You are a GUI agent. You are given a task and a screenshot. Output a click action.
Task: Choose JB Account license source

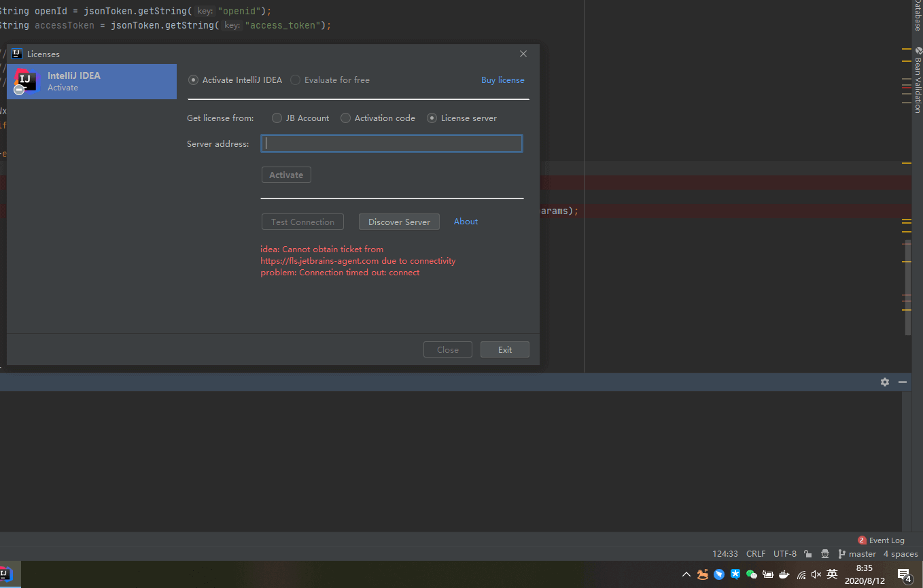click(x=277, y=118)
